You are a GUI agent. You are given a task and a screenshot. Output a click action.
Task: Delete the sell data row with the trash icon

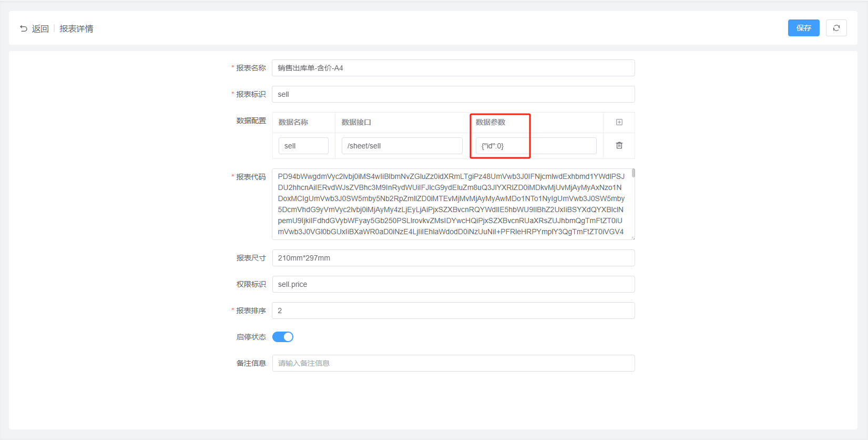click(619, 145)
